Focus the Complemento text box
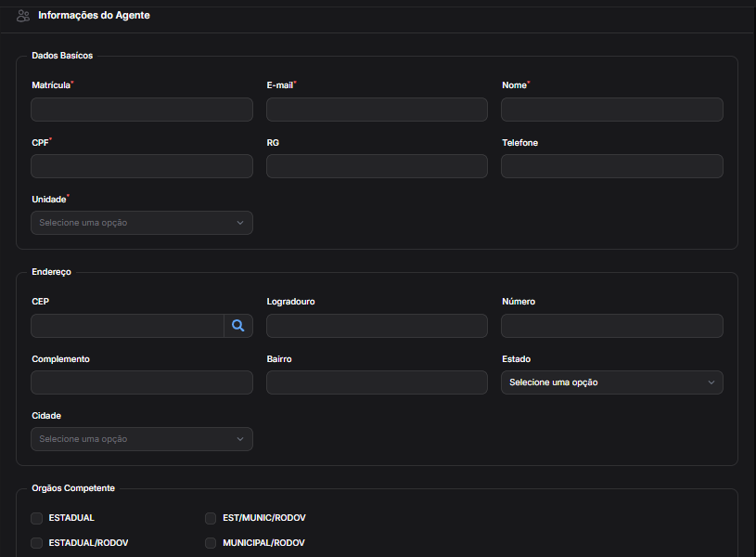The height and width of the screenshot is (557, 756). [142, 382]
